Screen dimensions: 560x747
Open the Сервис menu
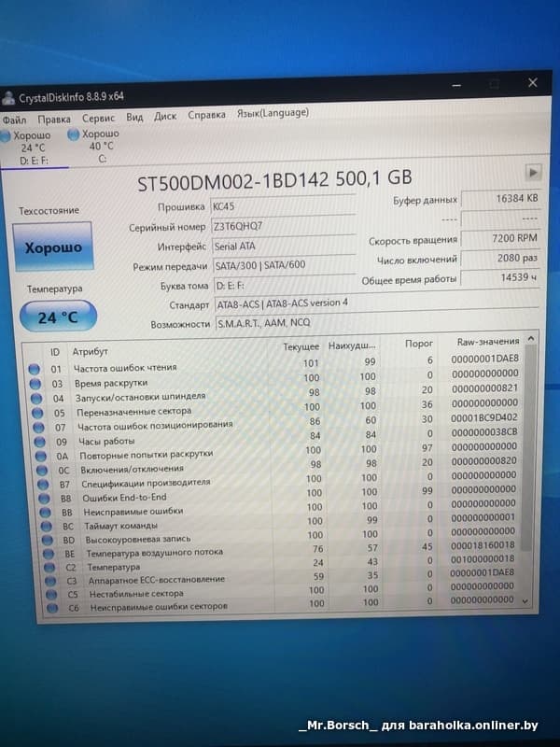tap(98, 118)
